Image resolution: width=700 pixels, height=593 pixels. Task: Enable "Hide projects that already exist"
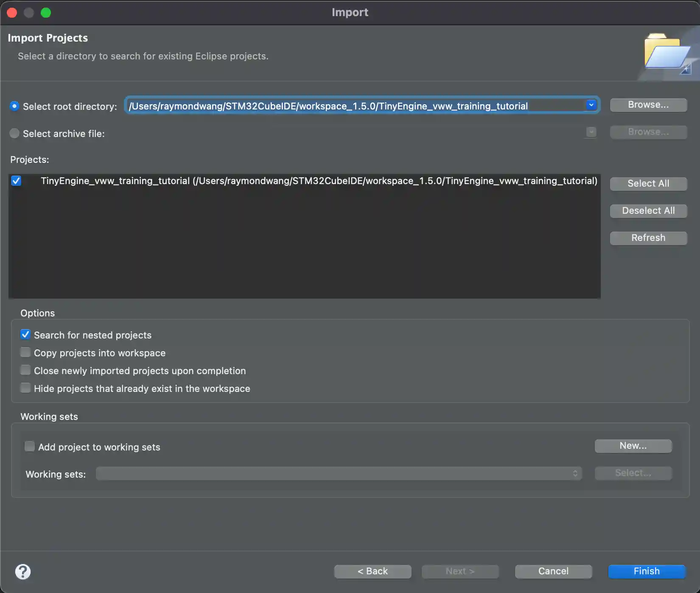(25, 388)
